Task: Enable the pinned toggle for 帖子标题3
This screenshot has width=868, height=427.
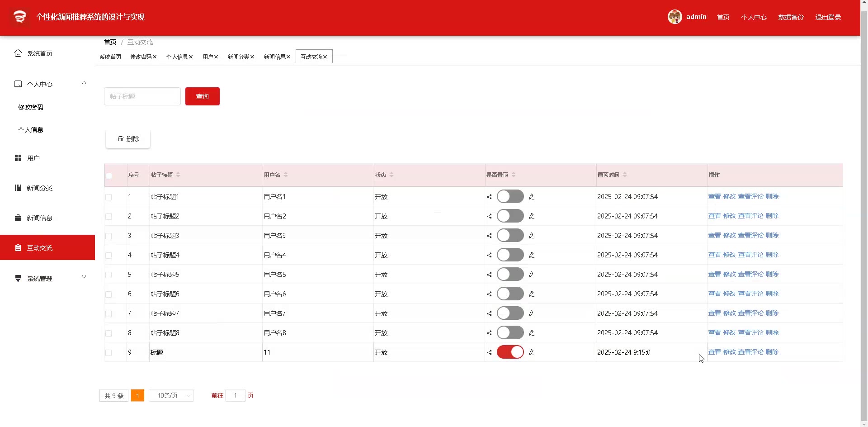Action: tap(510, 236)
